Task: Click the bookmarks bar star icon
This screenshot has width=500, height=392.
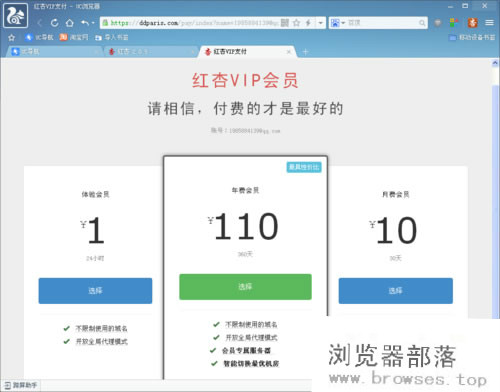Action: pos(11,37)
